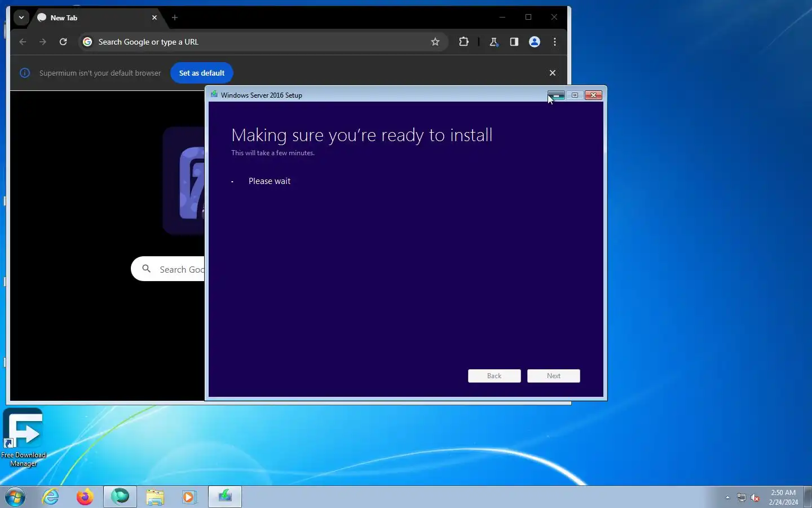812x508 pixels.
Task: Reload the New Tab page
Action: (63, 42)
